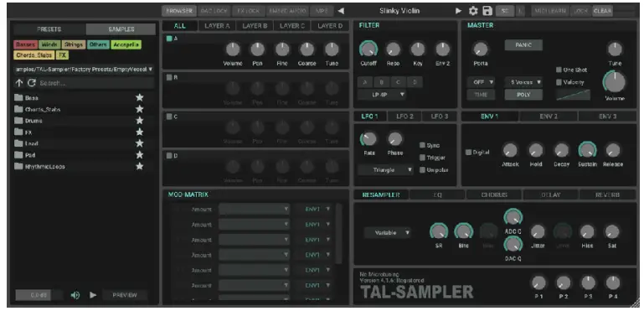The height and width of the screenshot is (311, 644).
Task: Favorite the Drums folder star
Action: [140, 121]
